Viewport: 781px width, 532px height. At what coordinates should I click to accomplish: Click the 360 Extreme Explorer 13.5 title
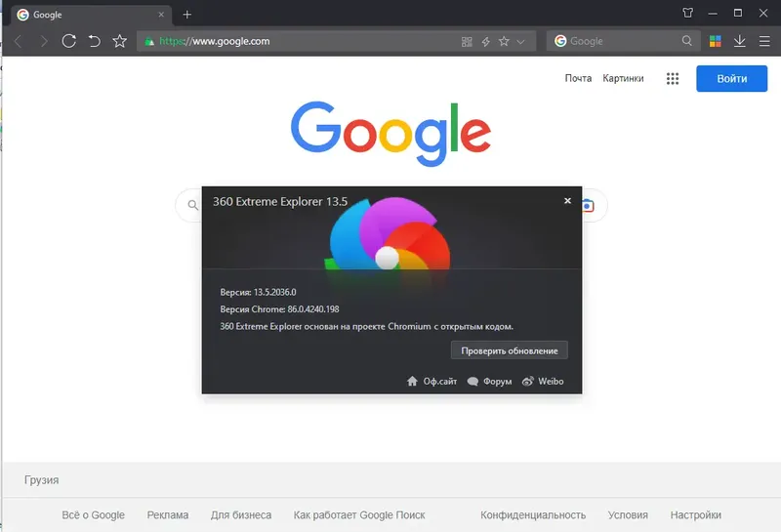(x=280, y=202)
